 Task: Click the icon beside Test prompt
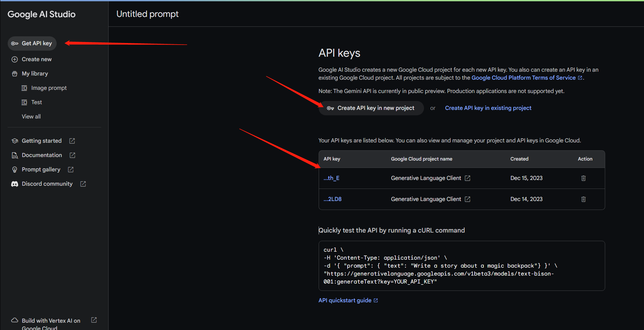[x=24, y=102]
